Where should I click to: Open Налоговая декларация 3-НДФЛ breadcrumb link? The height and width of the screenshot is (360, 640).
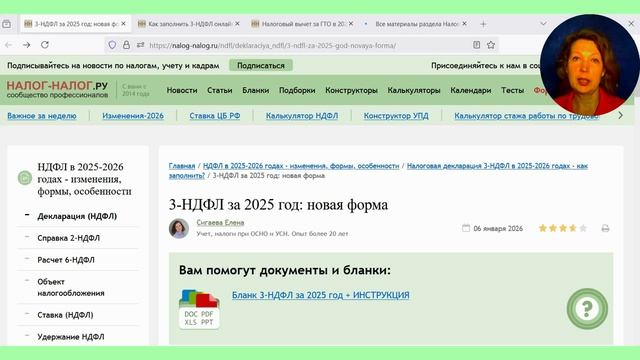(497, 166)
